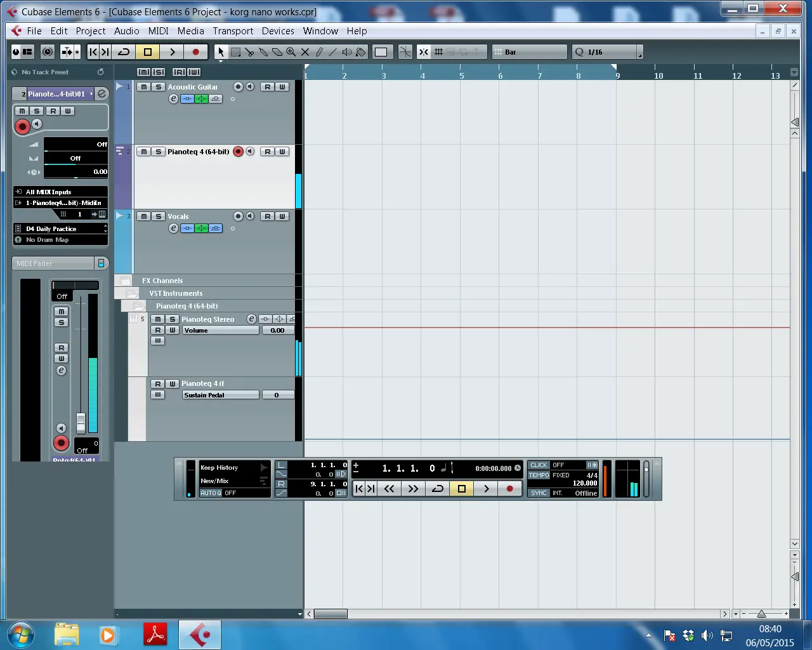Screen dimensions: 812x650
Task: Open the All MIDI Inputs routing dropdown
Action: (61, 192)
